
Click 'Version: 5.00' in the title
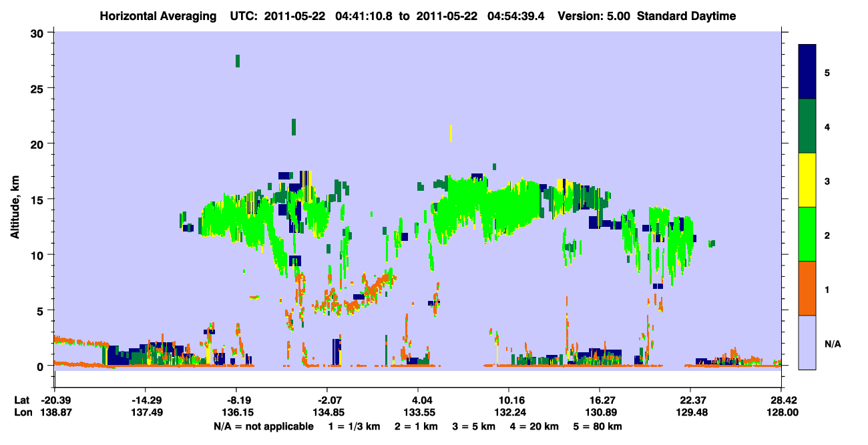(594, 16)
